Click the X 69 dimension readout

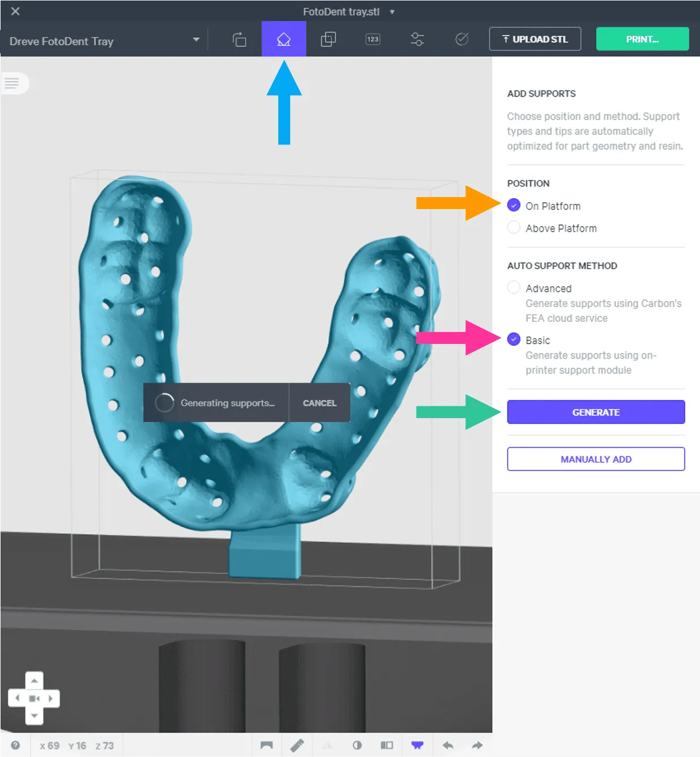pos(50,746)
